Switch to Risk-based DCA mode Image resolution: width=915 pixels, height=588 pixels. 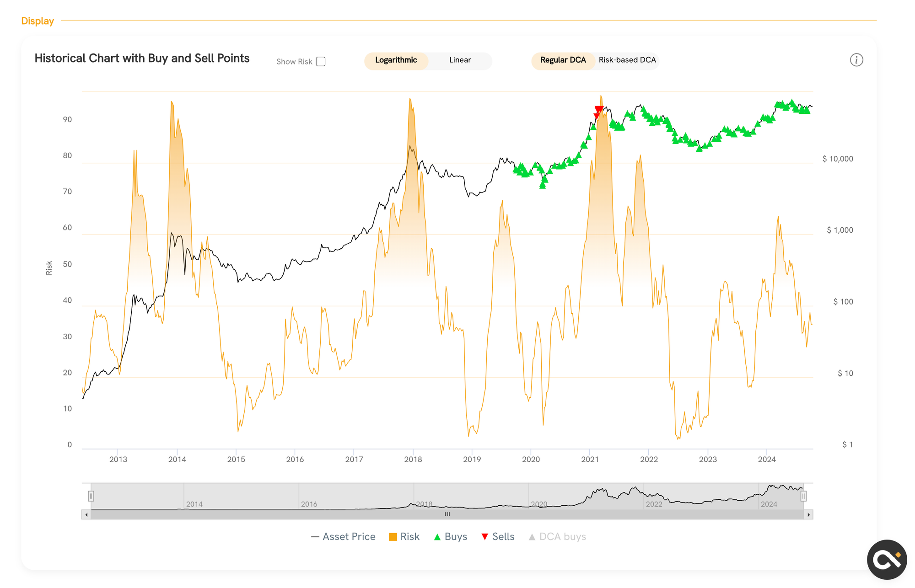[x=627, y=60]
